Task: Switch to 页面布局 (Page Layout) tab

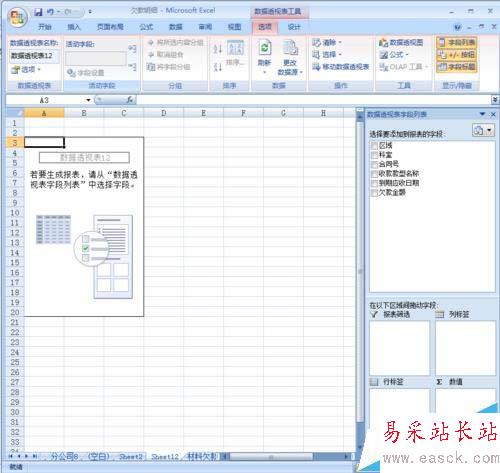Action: click(x=110, y=27)
